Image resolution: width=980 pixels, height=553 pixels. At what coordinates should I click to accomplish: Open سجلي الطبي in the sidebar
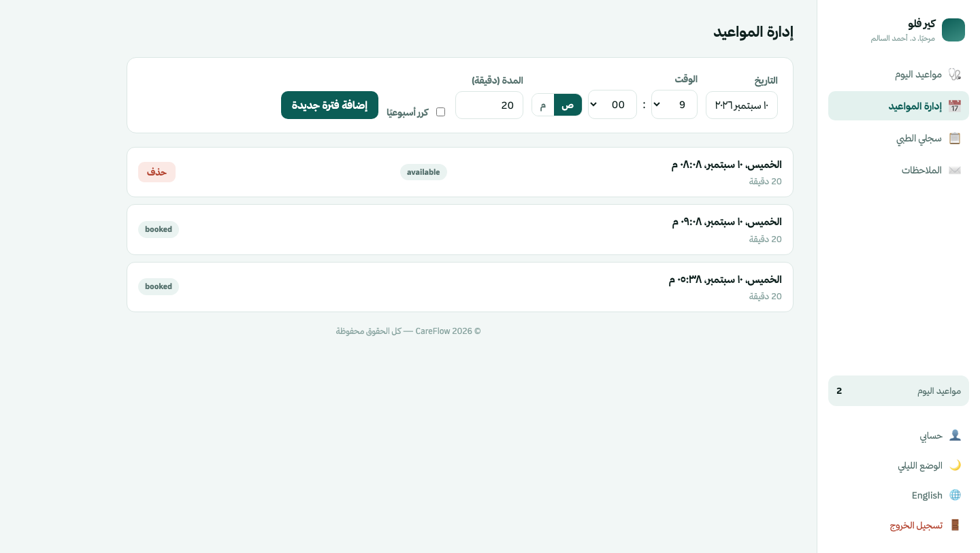(x=898, y=138)
